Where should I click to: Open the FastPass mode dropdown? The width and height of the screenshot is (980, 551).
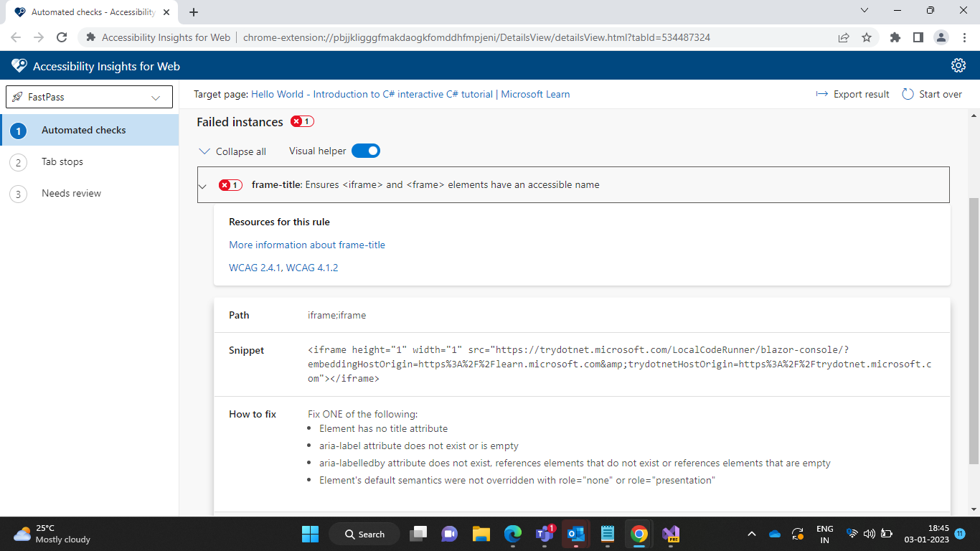[89, 96]
